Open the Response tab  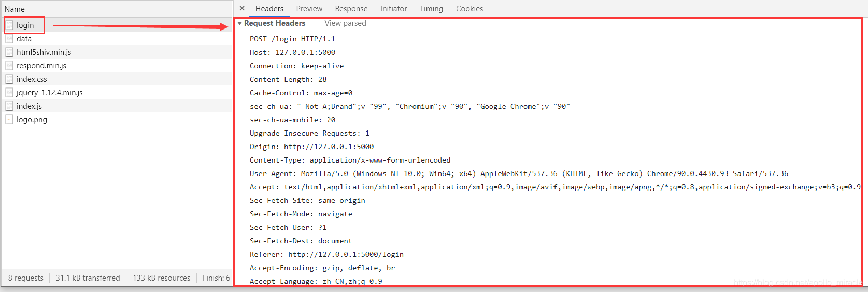click(351, 9)
